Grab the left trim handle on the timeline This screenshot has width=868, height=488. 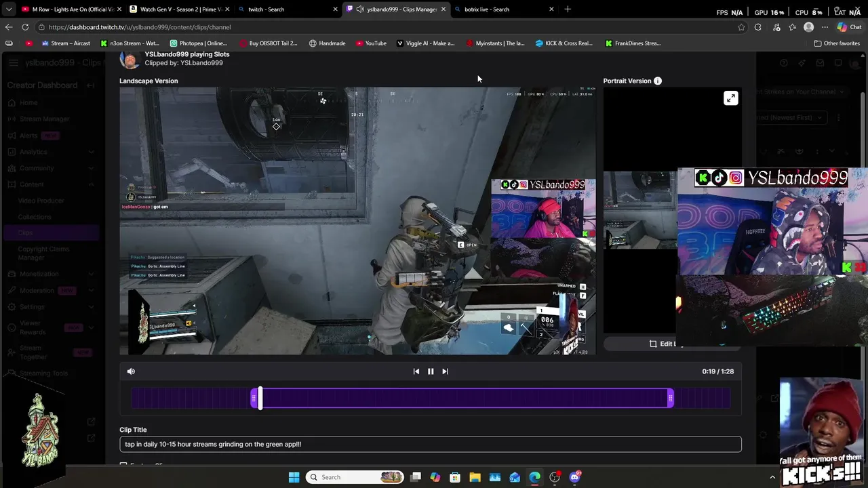coord(254,399)
